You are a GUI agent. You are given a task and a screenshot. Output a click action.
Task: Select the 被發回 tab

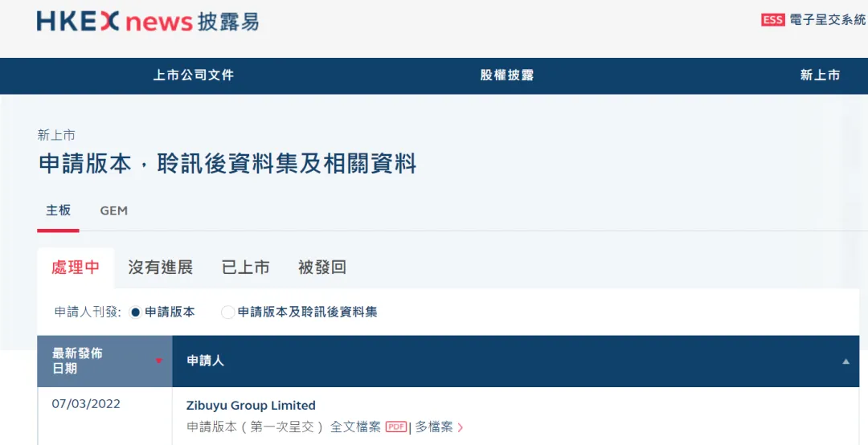coord(321,267)
